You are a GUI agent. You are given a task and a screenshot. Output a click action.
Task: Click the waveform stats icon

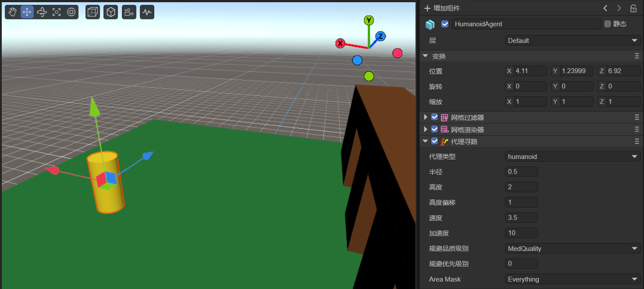(147, 12)
